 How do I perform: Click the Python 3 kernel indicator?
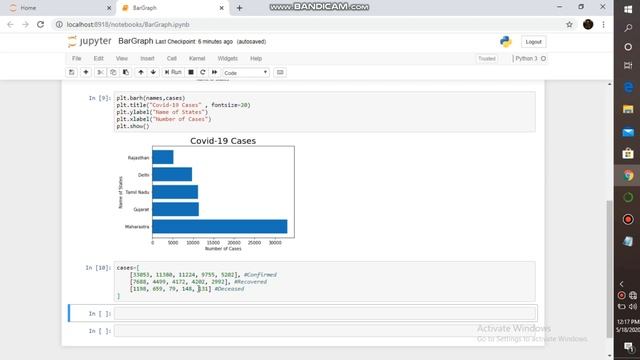coord(530,59)
